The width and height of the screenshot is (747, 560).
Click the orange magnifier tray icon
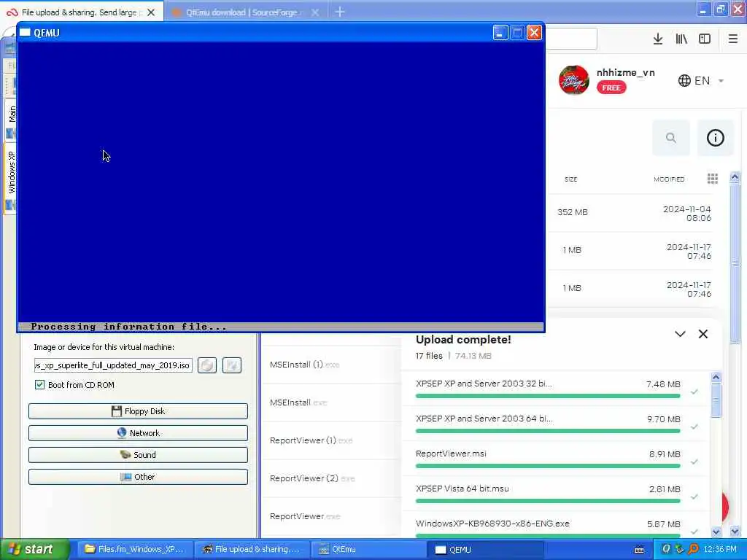click(x=693, y=550)
